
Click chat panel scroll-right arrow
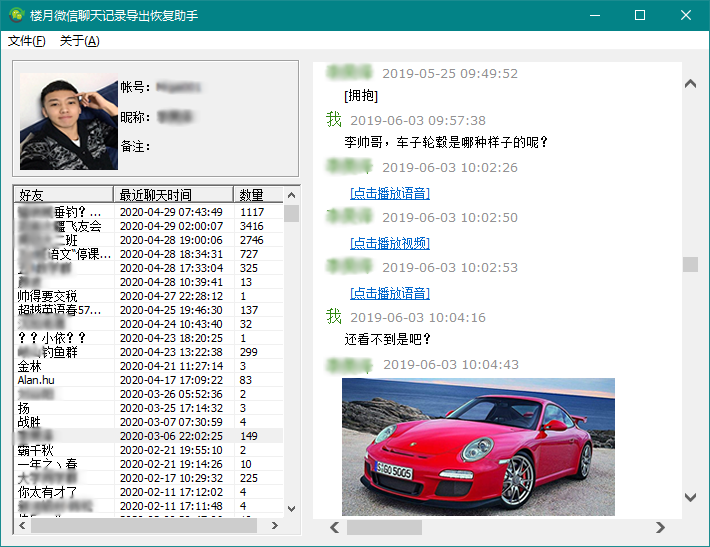(660, 527)
